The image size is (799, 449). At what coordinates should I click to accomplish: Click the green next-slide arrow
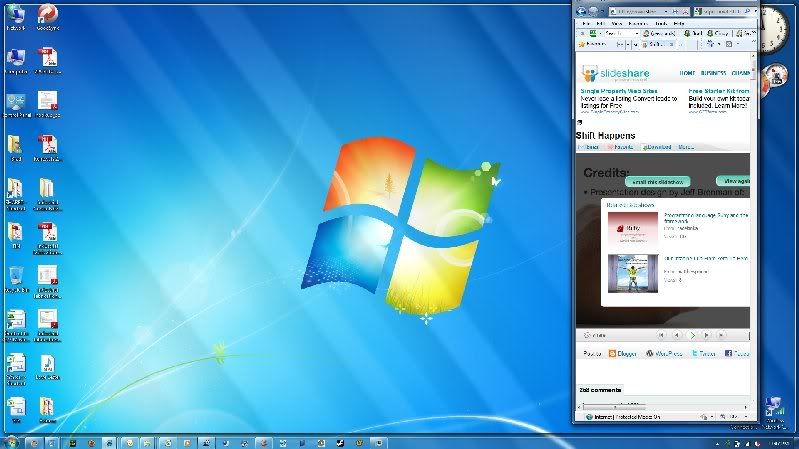(692, 335)
